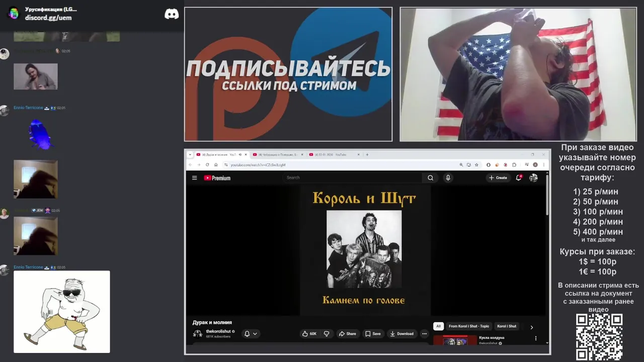Switch to the Чебурашка и Покемоны tab

click(x=278, y=154)
